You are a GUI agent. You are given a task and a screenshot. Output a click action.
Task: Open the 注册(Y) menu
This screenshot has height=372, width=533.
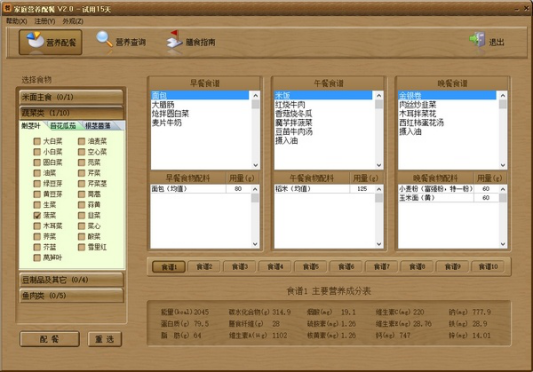45,21
